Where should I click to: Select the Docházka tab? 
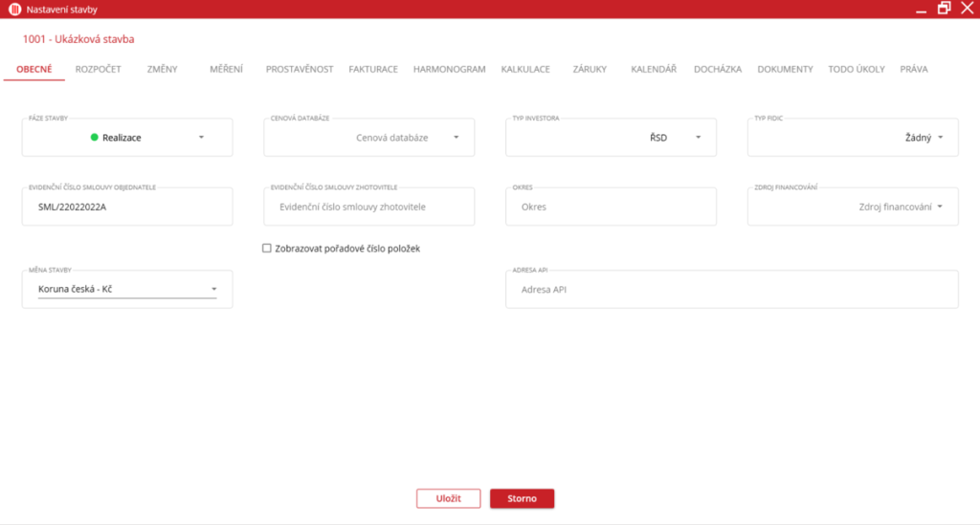(x=717, y=70)
